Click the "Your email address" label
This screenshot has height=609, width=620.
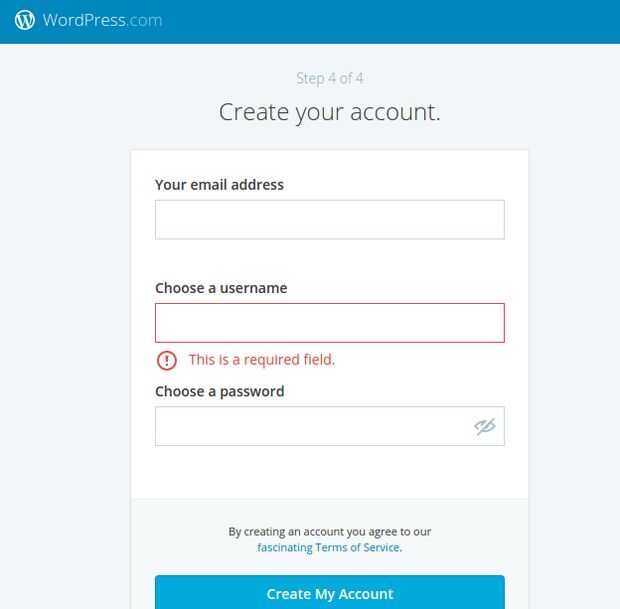pyautogui.click(x=219, y=185)
